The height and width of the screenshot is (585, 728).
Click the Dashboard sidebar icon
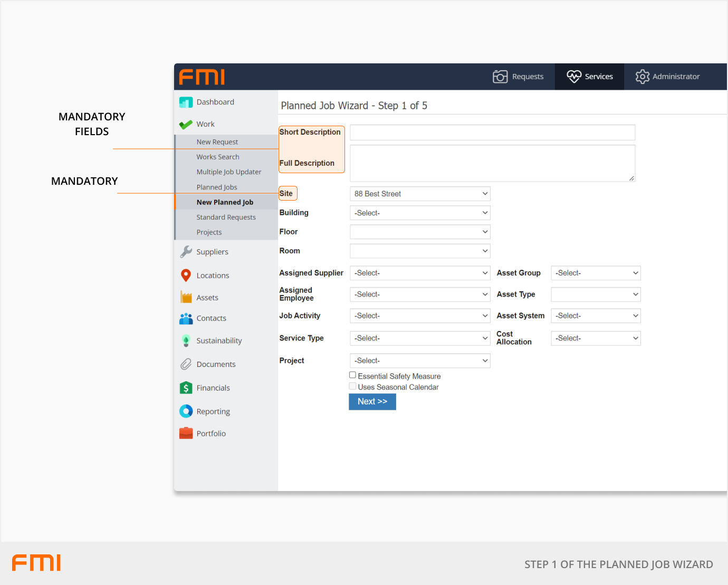click(186, 102)
